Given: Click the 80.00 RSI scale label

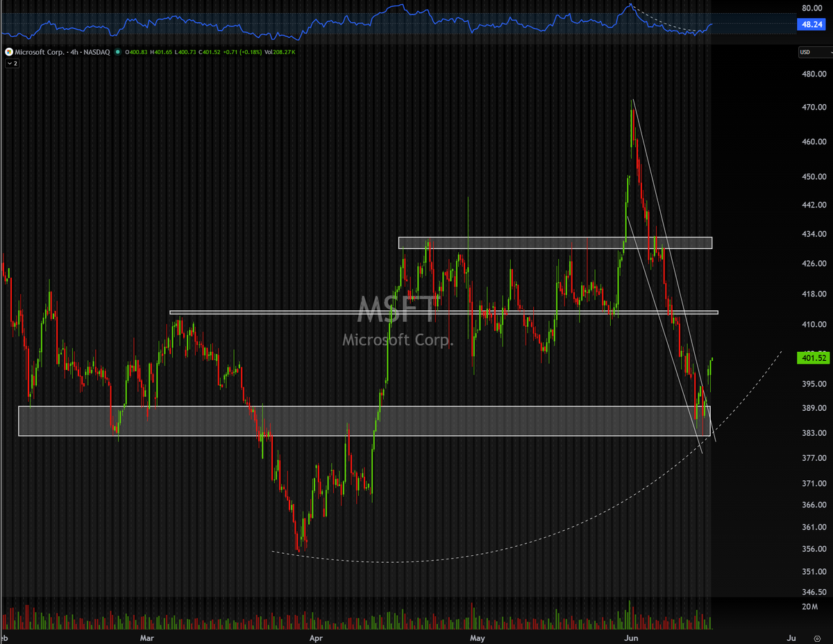Looking at the screenshot, I should pyautogui.click(x=812, y=8).
